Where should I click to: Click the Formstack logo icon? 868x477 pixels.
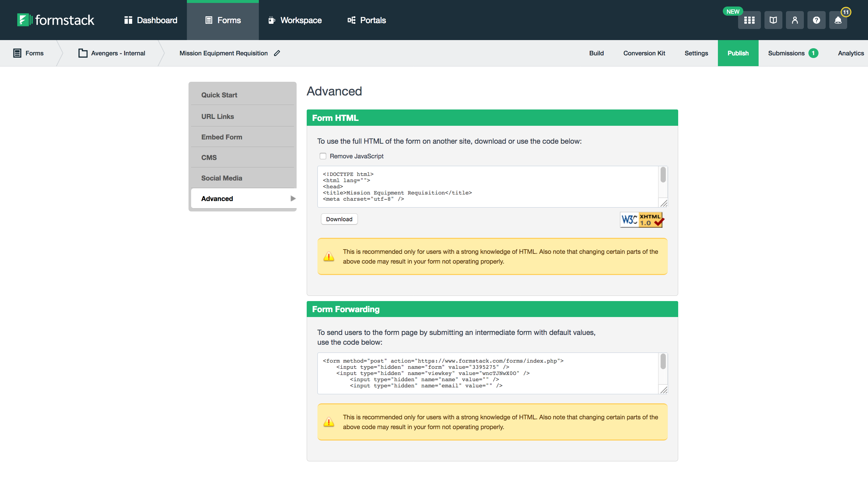pyautogui.click(x=23, y=20)
